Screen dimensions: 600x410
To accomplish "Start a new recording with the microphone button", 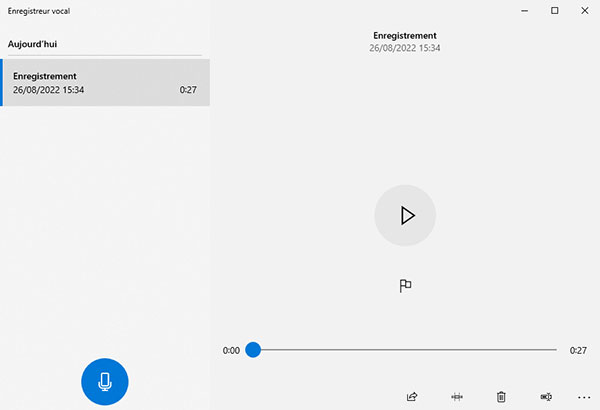I will (x=105, y=381).
